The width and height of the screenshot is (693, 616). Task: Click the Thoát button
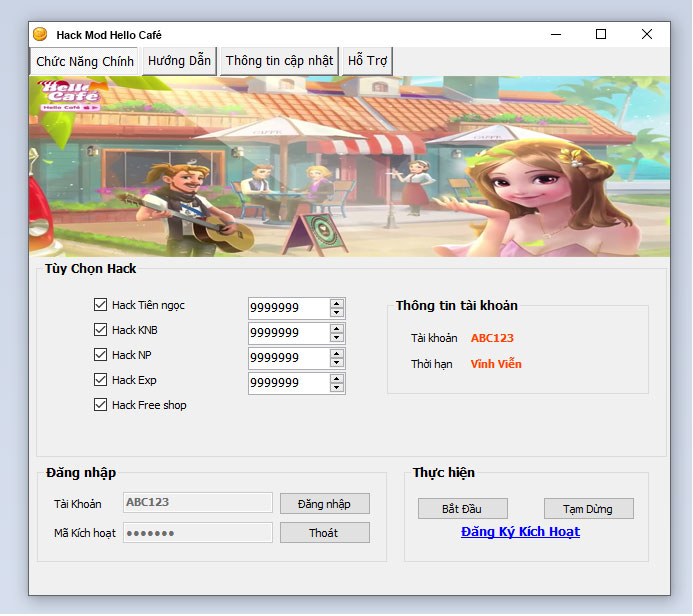tap(325, 533)
